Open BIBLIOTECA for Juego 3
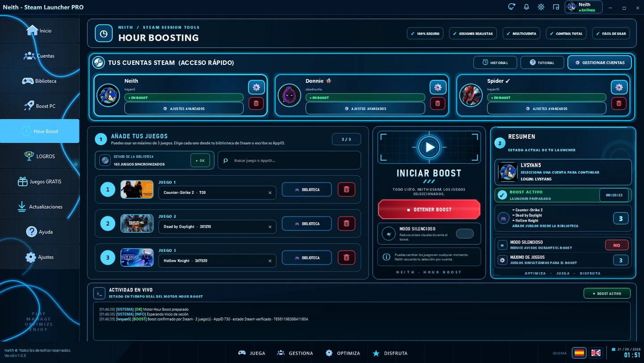 click(307, 257)
